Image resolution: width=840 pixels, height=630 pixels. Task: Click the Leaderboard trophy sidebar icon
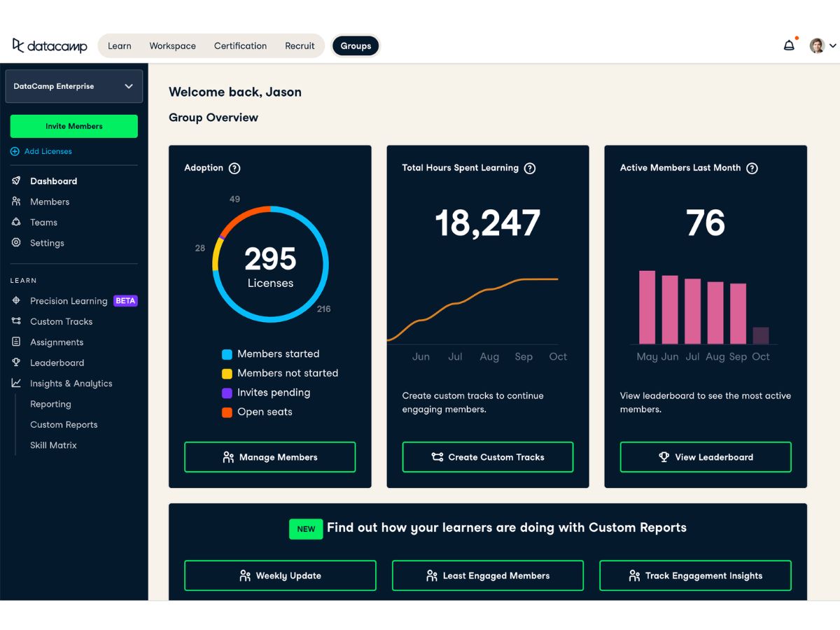click(16, 363)
